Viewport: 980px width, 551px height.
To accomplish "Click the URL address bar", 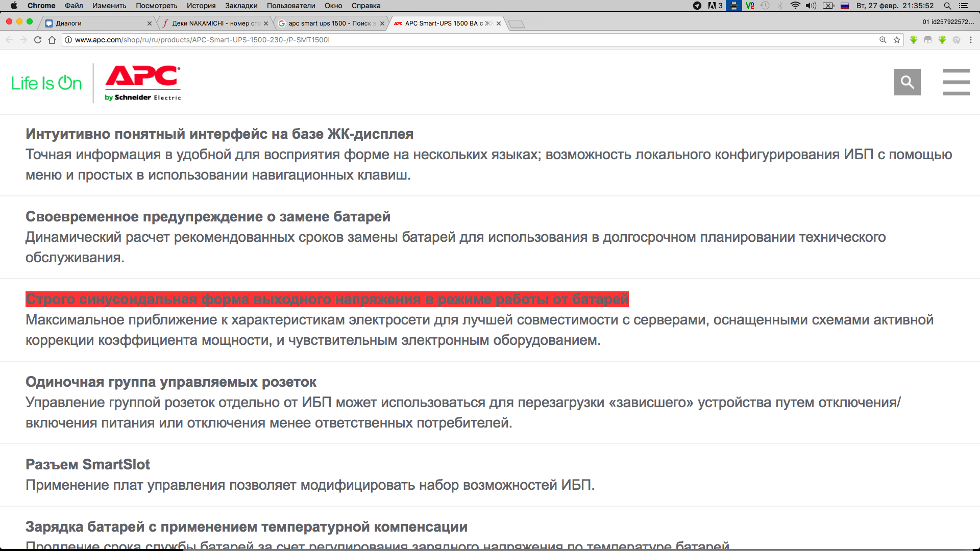I will coord(459,40).
